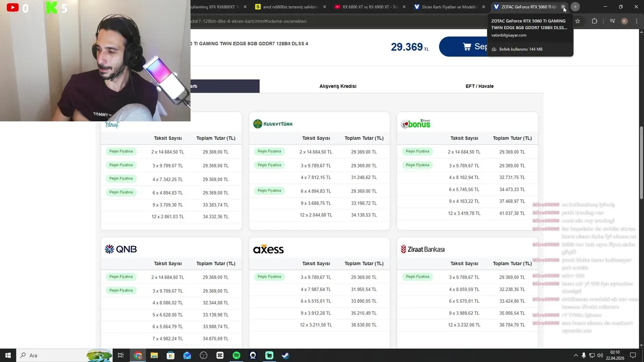Open the Windows notification center

point(633,355)
